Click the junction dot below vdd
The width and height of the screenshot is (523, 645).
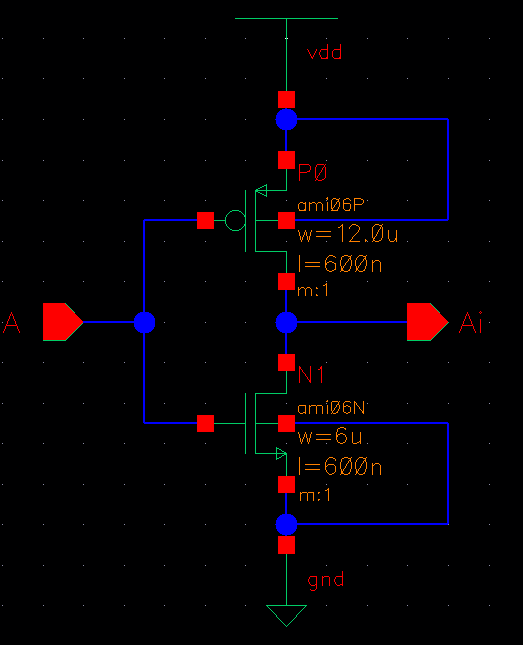pos(286,119)
